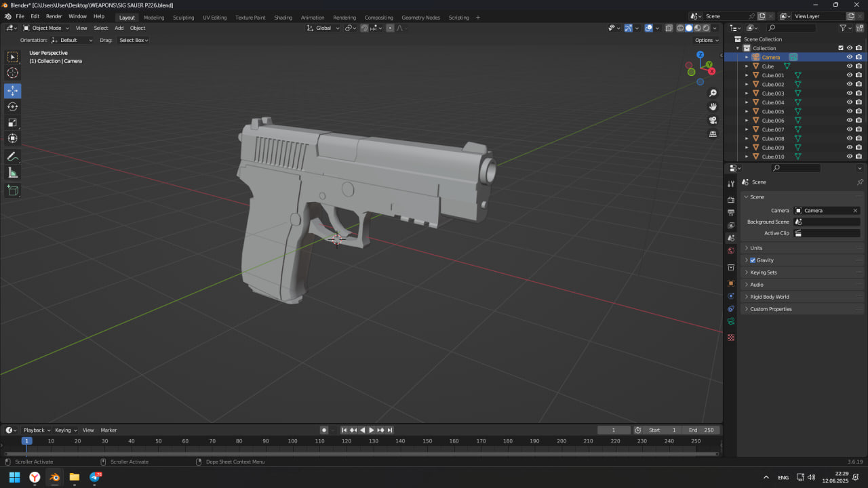This screenshot has width=868, height=488.
Task: Select the Add Cube tool
Action: (x=12, y=191)
